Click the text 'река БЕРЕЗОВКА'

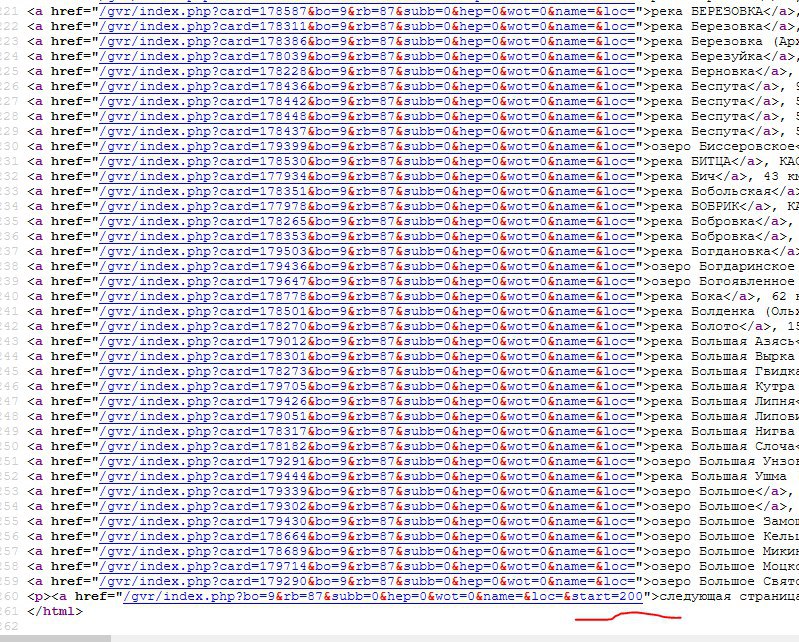point(707,11)
